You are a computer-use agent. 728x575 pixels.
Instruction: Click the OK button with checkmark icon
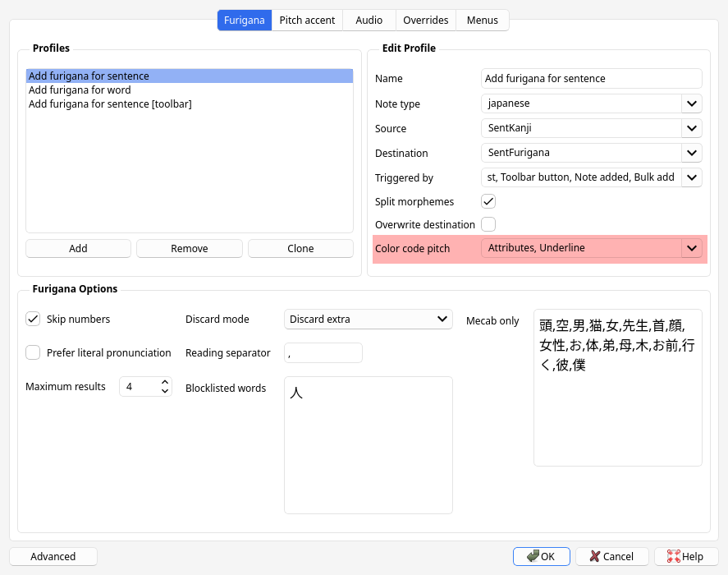[x=541, y=556]
